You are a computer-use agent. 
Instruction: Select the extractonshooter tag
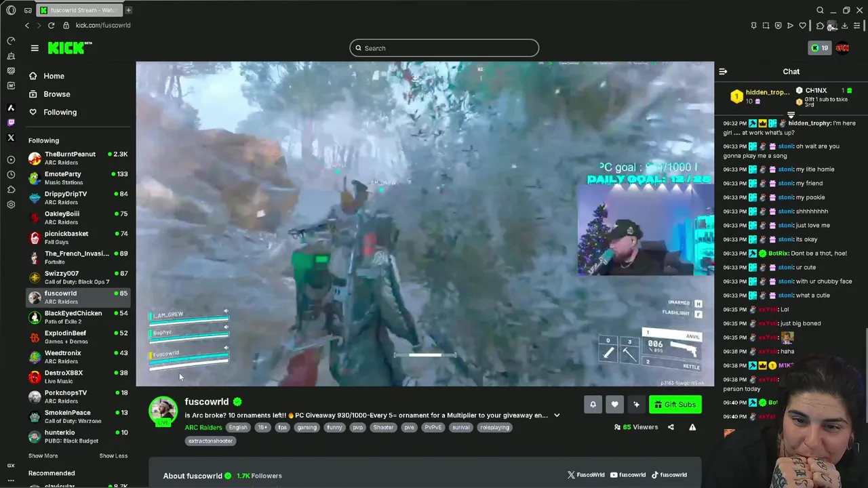pos(210,441)
